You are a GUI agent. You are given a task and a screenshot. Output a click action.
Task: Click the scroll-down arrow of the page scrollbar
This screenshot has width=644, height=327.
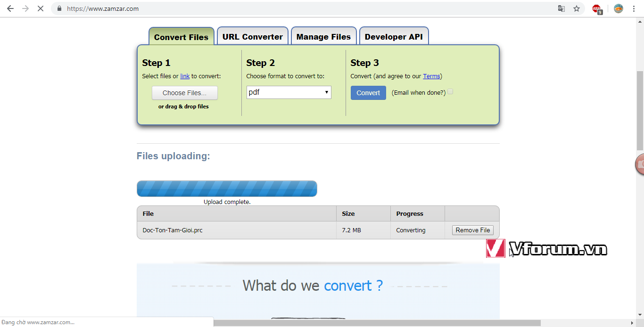click(640, 315)
